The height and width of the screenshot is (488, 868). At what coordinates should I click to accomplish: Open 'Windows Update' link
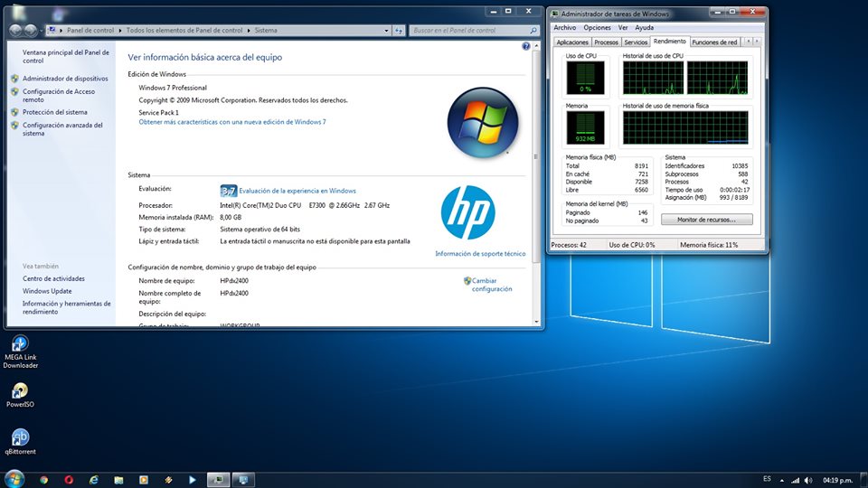click(x=47, y=291)
